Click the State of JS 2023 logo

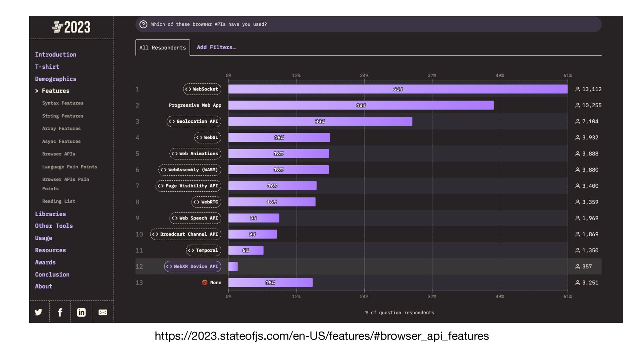(71, 27)
